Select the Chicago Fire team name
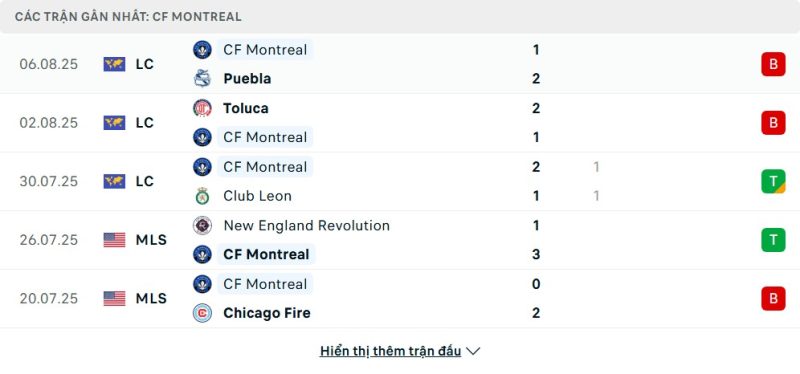The width and height of the screenshot is (800, 374). (x=267, y=313)
